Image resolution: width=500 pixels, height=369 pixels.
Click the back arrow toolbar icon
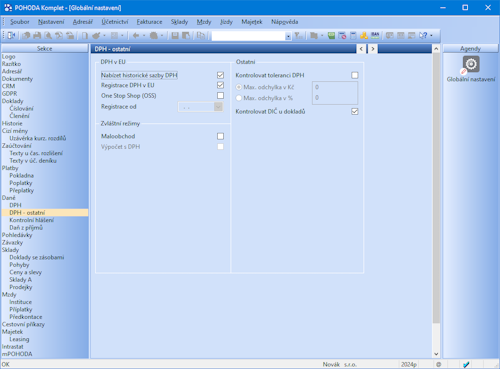136,35
